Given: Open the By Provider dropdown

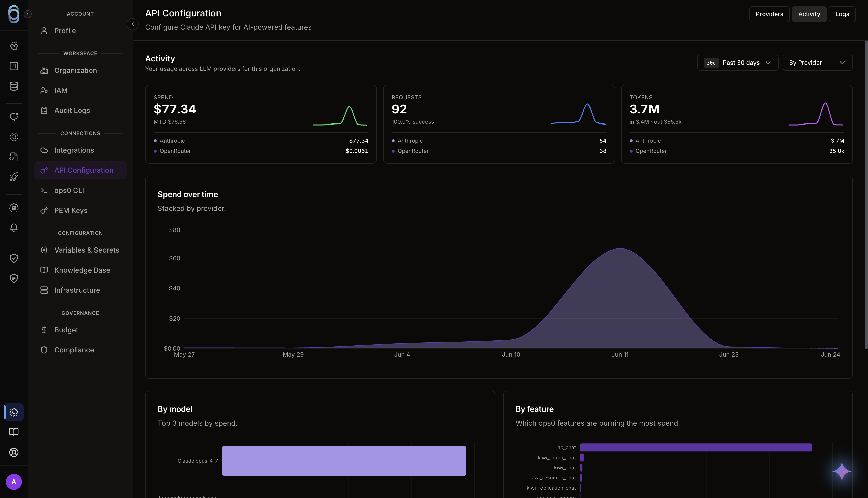Looking at the screenshot, I should 817,63.
